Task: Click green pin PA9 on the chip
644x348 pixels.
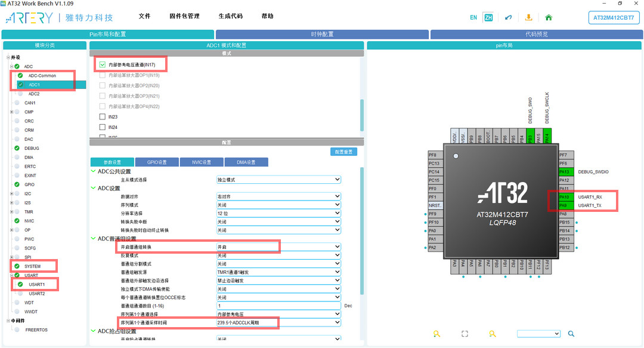Action: 566,205
